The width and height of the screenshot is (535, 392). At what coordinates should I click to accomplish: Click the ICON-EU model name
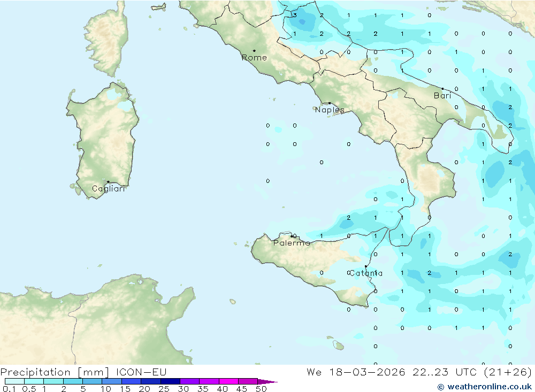[141, 372]
